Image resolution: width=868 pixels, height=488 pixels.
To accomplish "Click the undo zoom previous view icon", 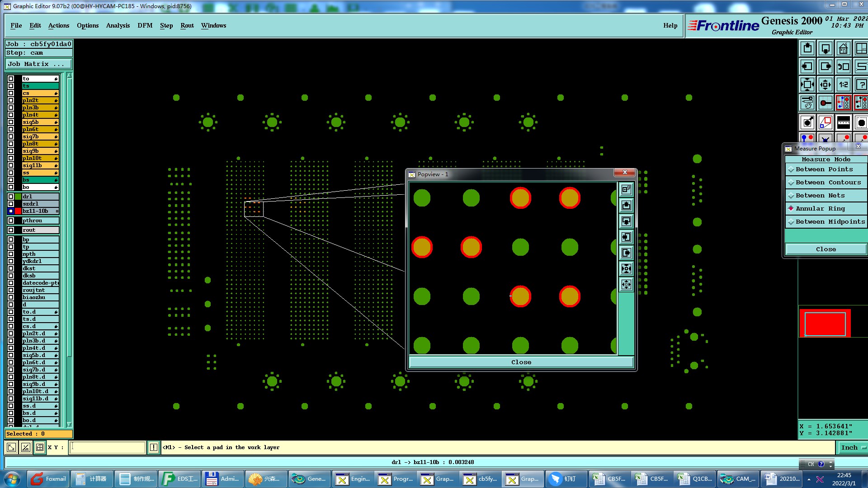I will click(843, 66).
